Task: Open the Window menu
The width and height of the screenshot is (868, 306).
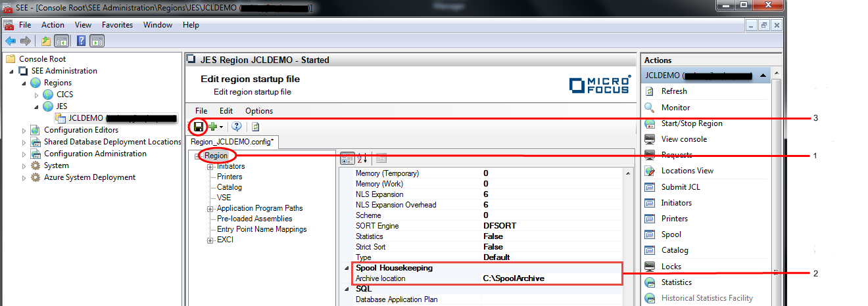Action: point(157,25)
